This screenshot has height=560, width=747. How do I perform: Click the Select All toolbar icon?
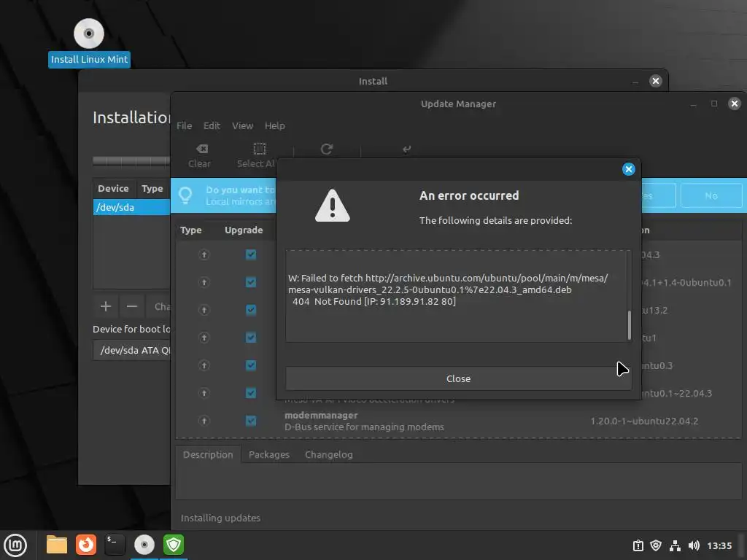click(259, 149)
